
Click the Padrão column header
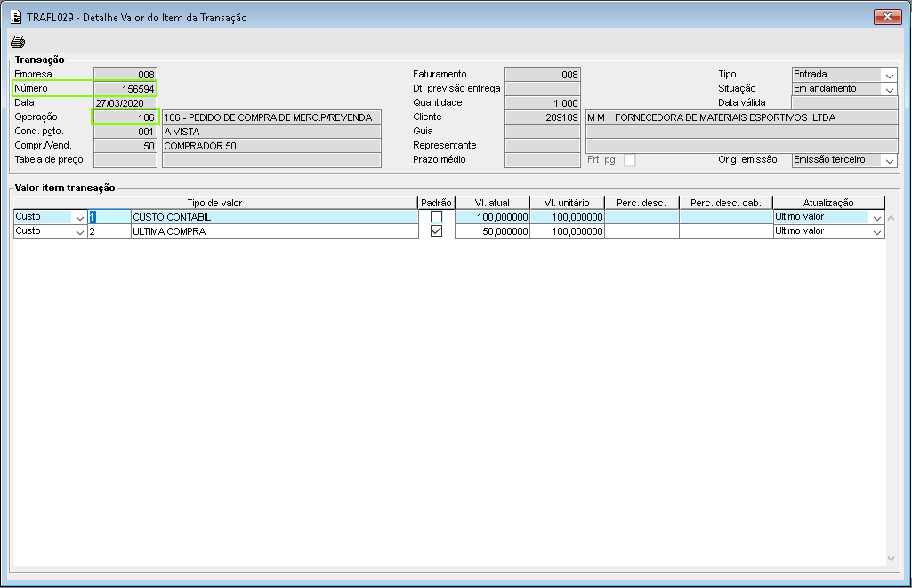tap(436, 203)
